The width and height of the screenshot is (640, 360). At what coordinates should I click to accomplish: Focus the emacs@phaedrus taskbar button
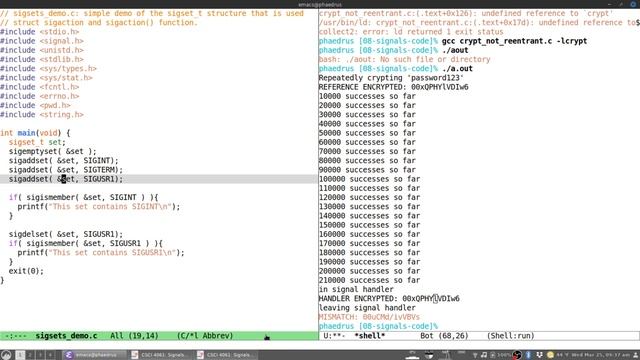coord(93,355)
